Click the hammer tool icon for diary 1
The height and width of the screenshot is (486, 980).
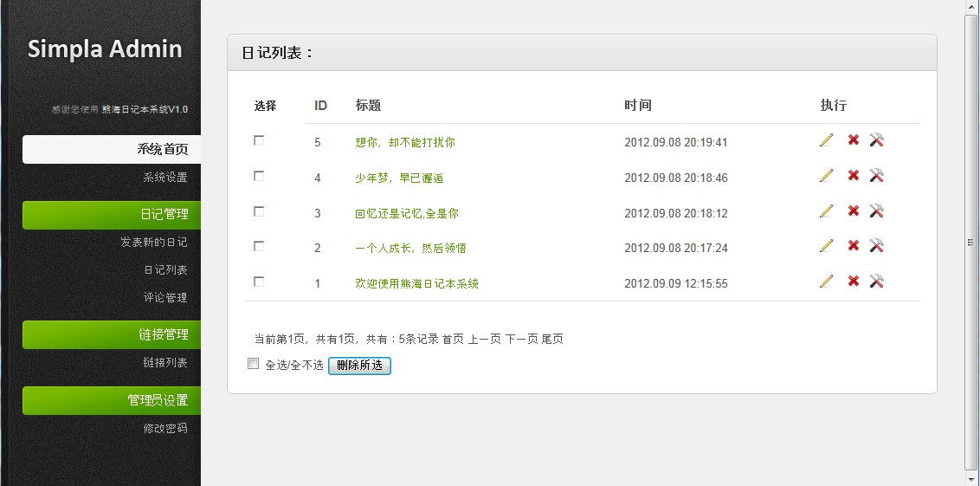[876, 282]
